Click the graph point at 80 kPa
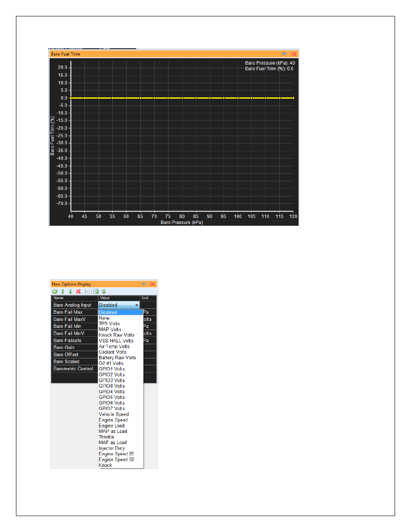Viewport: 411px width, 532px height. 182,98
